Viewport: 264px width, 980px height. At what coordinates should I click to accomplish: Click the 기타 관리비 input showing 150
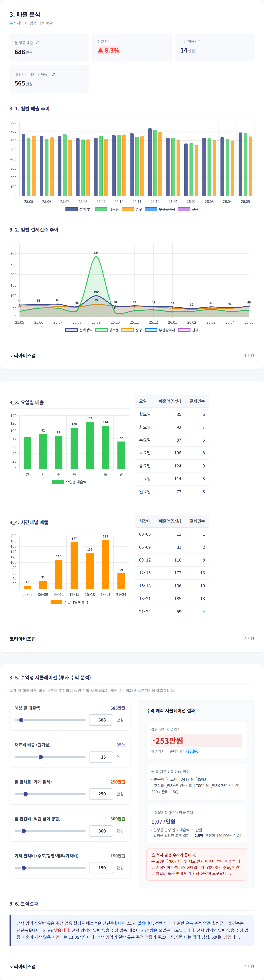[101, 868]
